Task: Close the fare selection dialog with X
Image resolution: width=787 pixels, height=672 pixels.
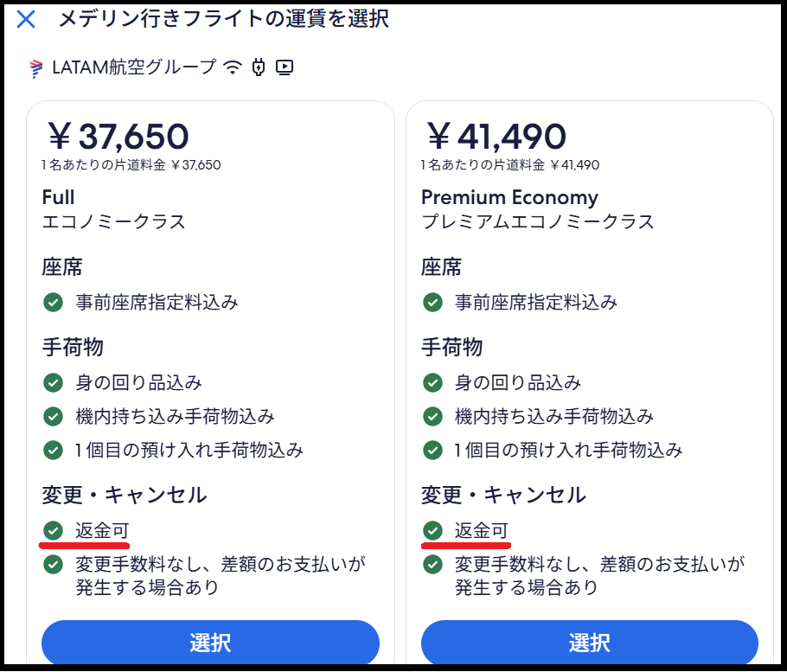Action: [26, 20]
